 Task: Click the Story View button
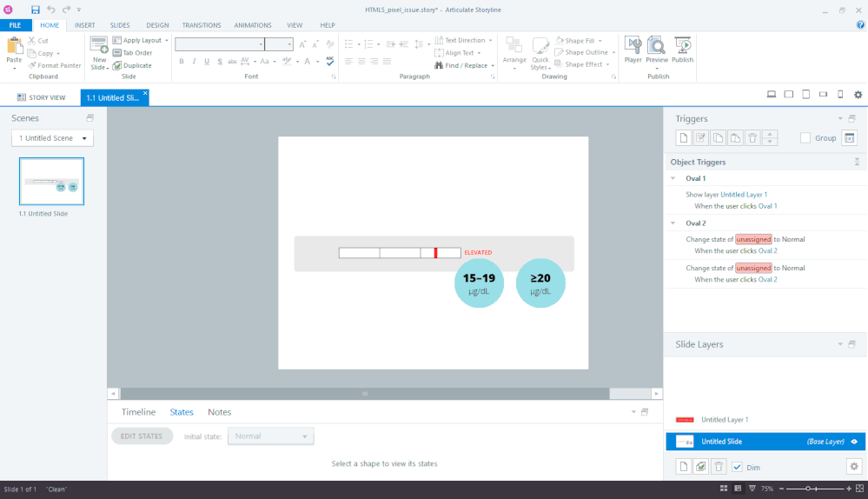(42, 98)
